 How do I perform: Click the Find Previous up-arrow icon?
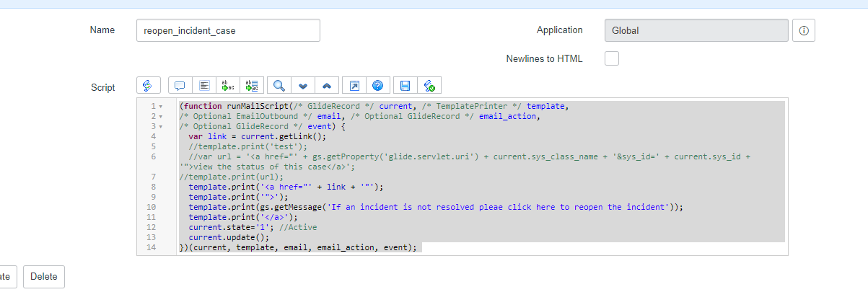(327, 86)
